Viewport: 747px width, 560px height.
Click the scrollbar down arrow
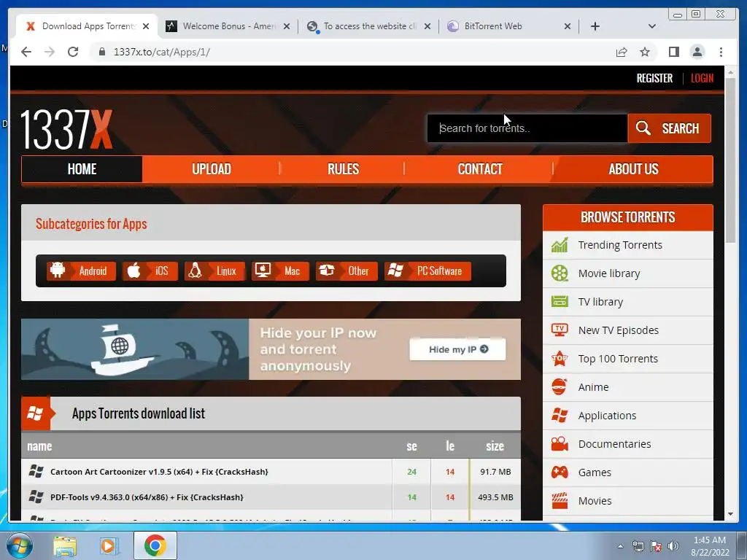pos(730,514)
